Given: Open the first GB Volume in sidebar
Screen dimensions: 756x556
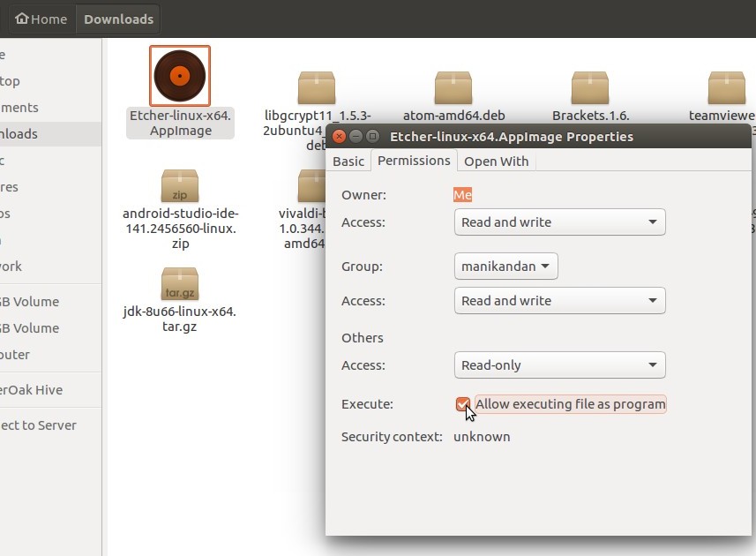Looking at the screenshot, I should pyautogui.click(x=50, y=302).
